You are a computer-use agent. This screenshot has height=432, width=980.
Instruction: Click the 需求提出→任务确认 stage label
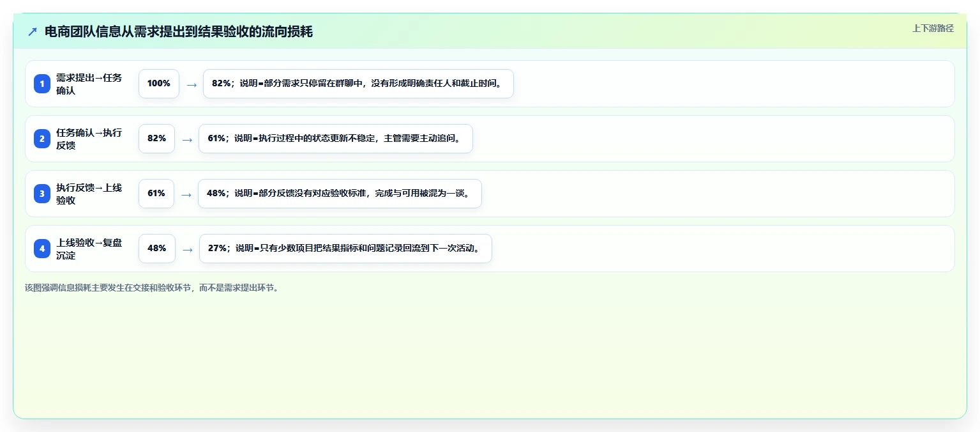tap(89, 84)
